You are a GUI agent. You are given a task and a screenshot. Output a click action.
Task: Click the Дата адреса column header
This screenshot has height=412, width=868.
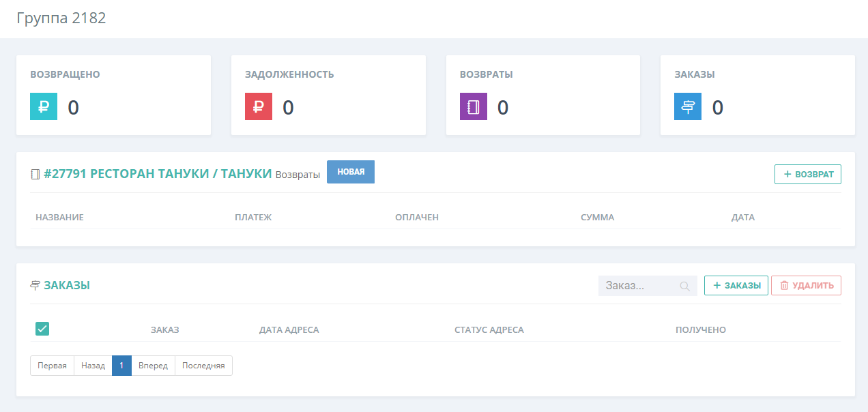pos(289,330)
